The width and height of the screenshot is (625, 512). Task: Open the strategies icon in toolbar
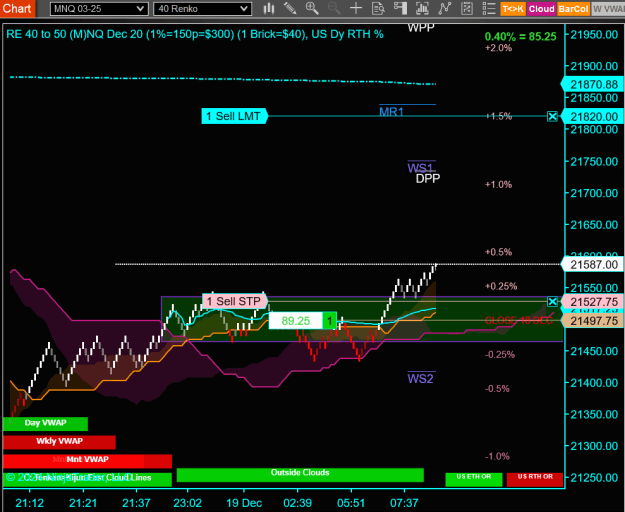(x=467, y=8)
